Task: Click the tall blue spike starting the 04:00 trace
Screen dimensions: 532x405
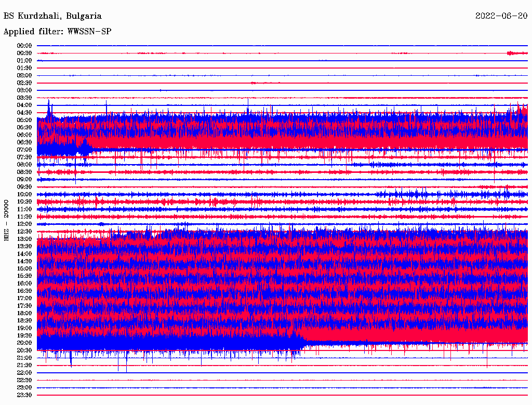Action: coord(49,105)
